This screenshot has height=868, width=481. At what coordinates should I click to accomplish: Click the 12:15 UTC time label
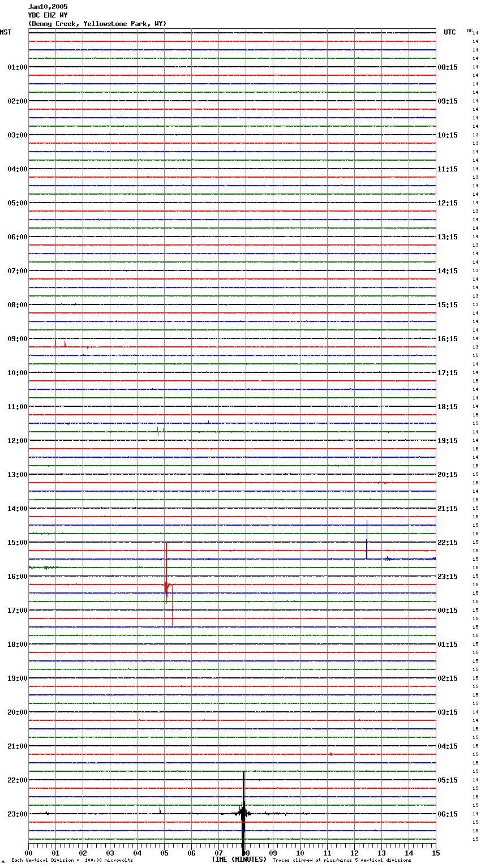pos(448,203)
